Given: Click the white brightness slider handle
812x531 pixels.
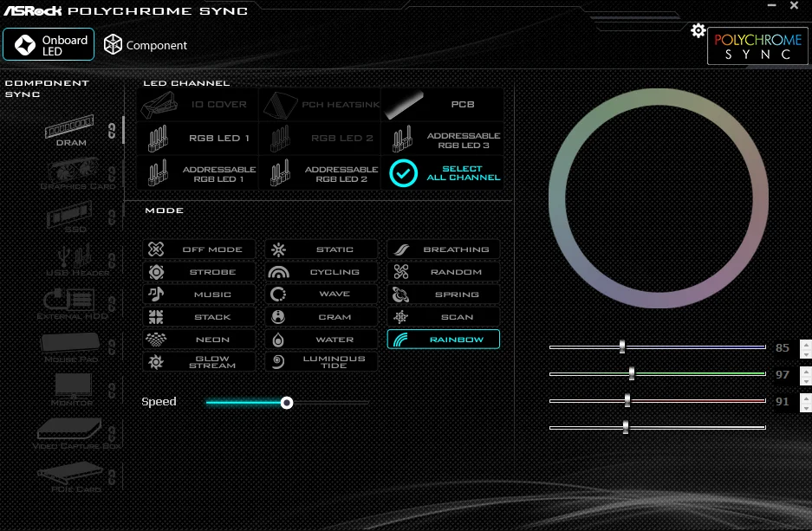Looking at the screenshot, I should [x=626, y=427].
